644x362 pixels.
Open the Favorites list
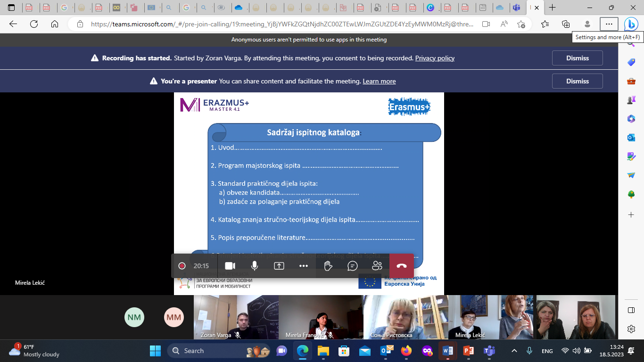click(x=545, y=24)
